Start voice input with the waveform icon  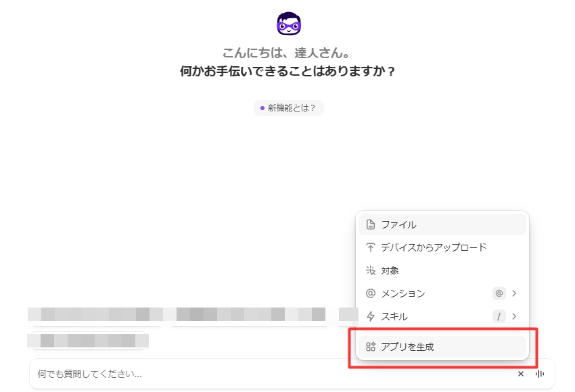(x=540, y=374)
